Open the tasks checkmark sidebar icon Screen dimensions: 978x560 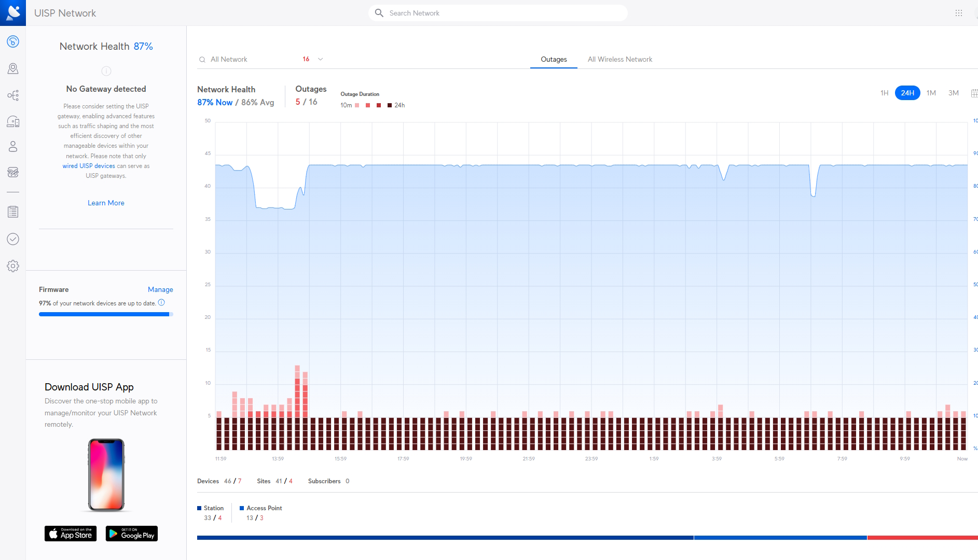13,239
